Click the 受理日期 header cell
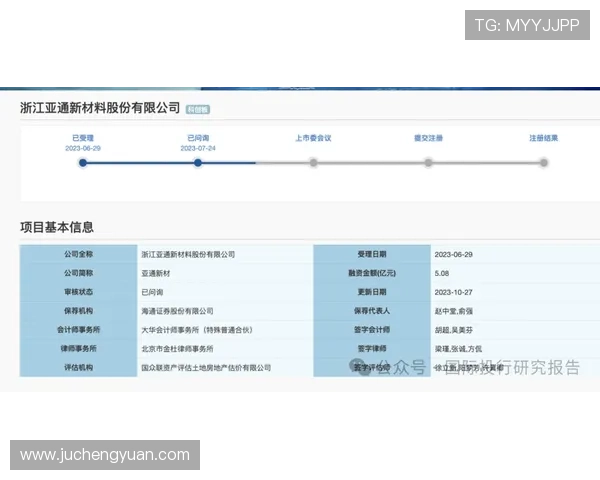 372,254
